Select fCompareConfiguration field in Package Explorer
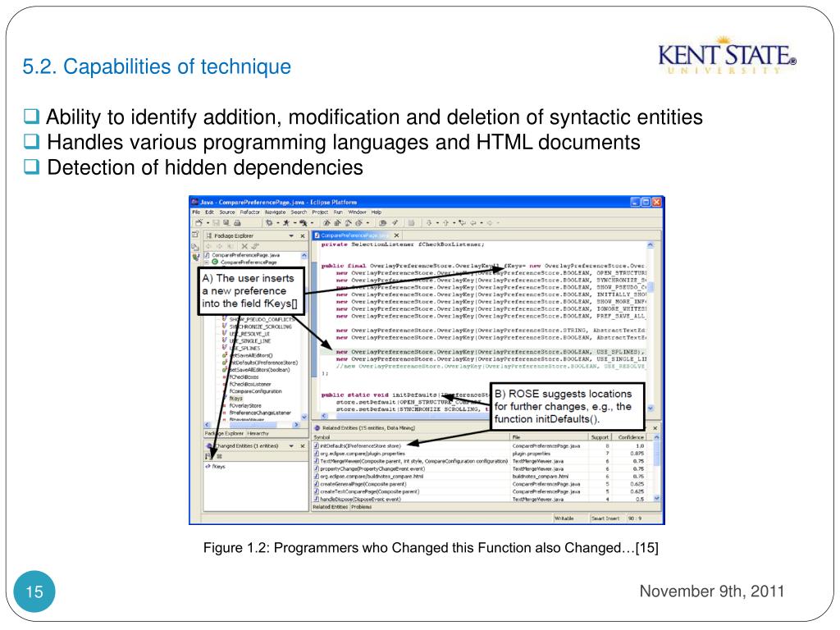This screenshot has width=840, height=630. [x=256, y=391]
